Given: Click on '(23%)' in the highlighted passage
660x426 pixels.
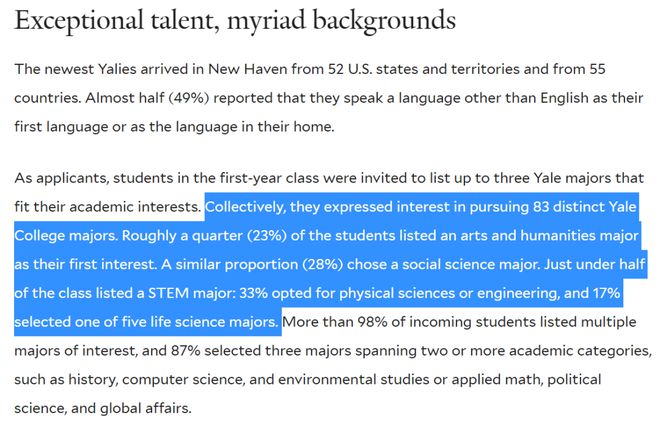Looking at the screenshot, I should click(266, 235).
